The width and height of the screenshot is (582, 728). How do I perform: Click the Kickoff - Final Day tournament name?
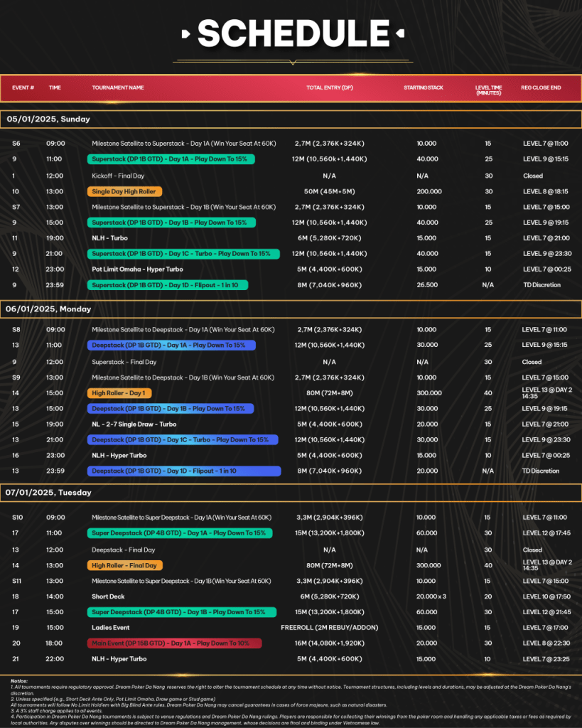pyautogui.click(x=118, y=176)
